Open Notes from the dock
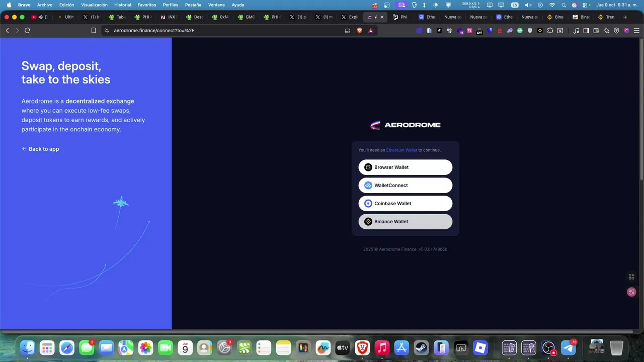The width and height of the screenshot is (644, 362). 284,347
